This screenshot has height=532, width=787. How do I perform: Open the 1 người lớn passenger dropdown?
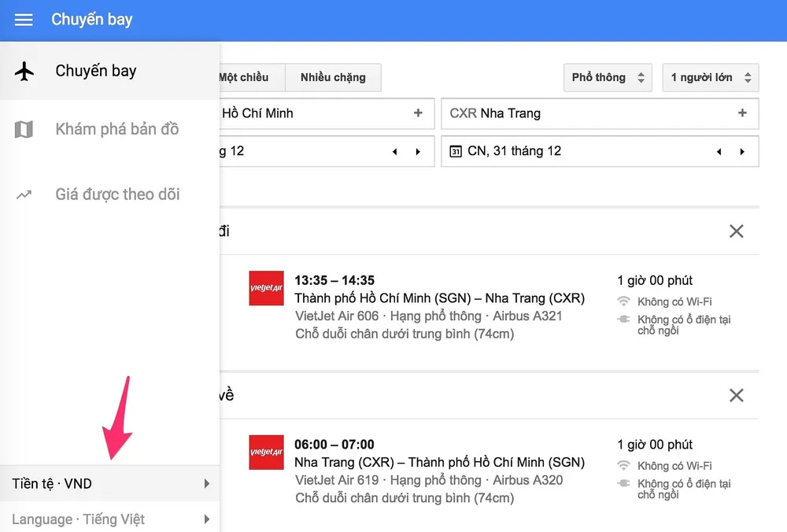pos(710,77)
